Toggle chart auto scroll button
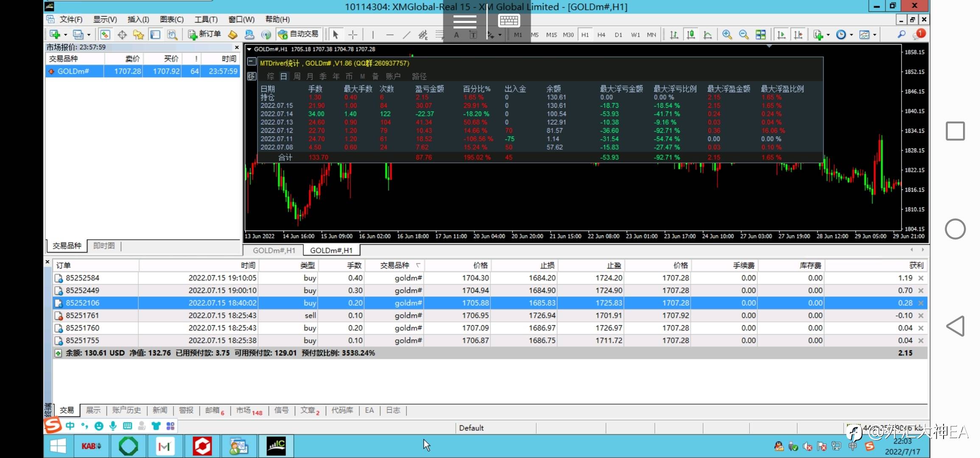The width and height of the screenshot is (980, 458). [781, 35]
